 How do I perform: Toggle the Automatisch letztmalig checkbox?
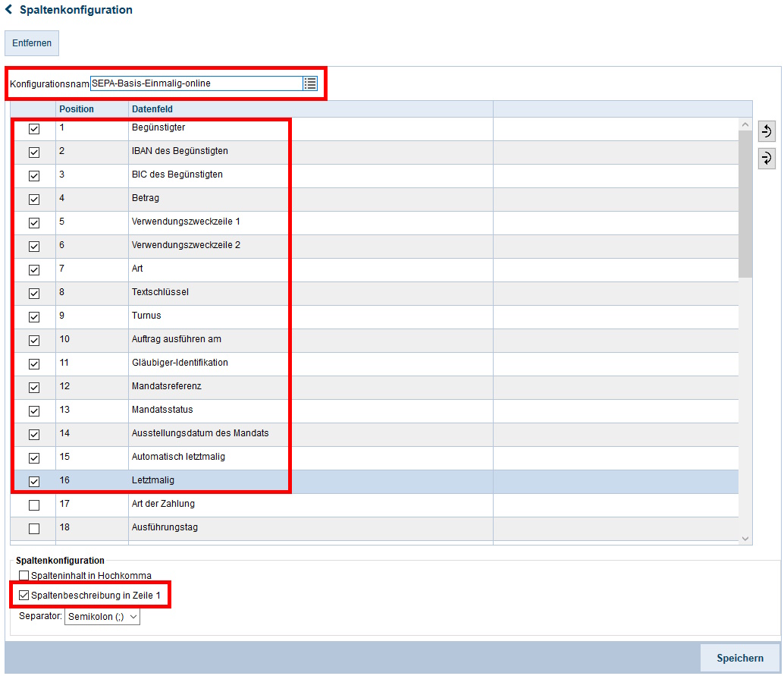coord(34,458)
